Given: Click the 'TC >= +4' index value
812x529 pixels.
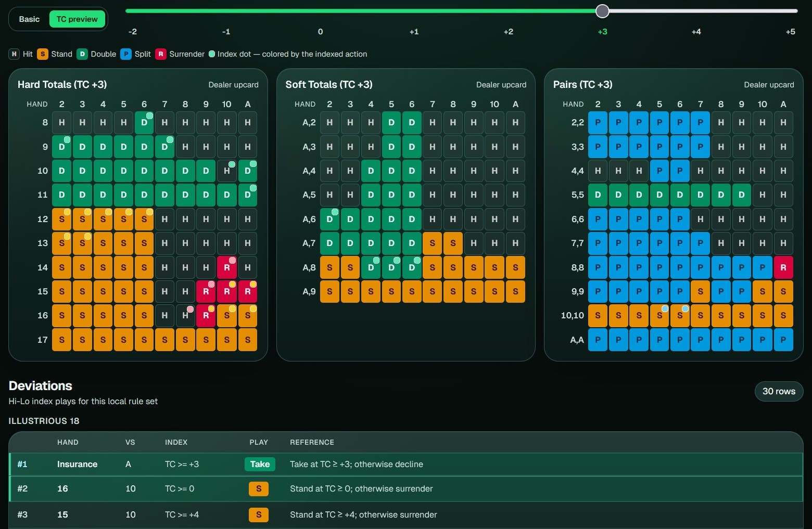Looking at the screenshot, I should coord(182,514).
